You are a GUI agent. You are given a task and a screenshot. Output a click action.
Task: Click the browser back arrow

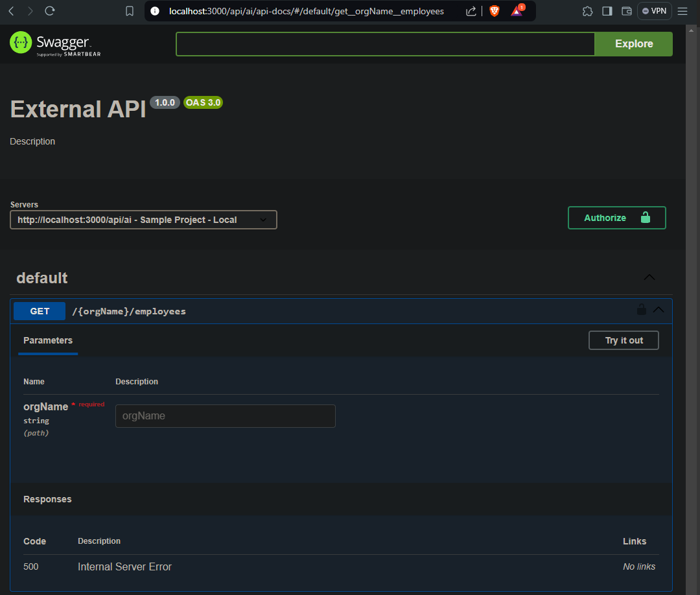12,11
